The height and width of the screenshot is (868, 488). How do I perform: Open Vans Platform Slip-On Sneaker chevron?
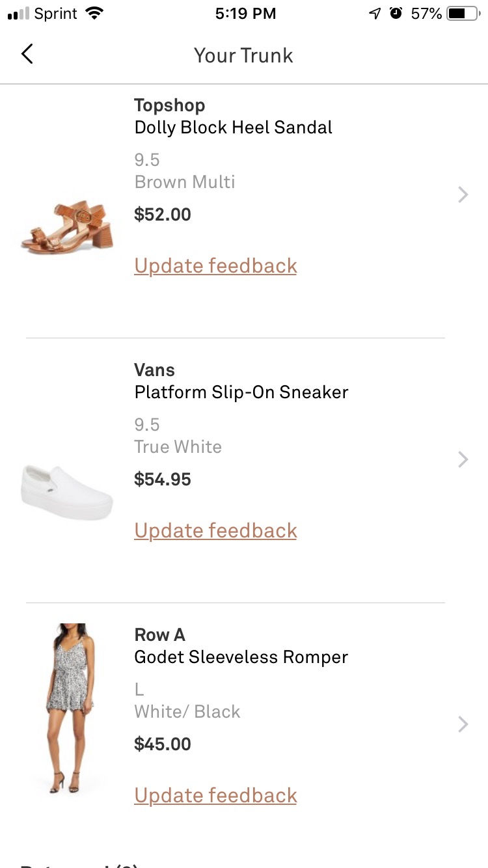tap(463, 459)
